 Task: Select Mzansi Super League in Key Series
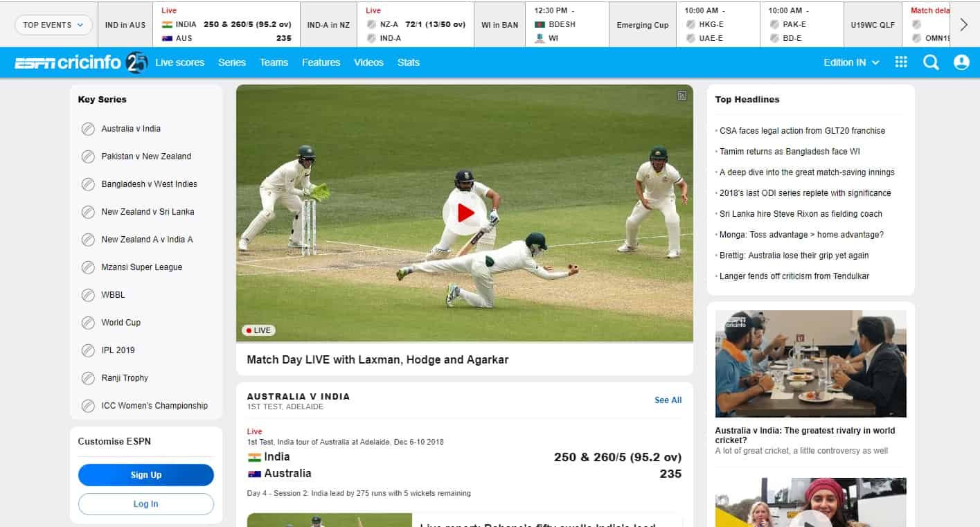click(x=142, y=267)
